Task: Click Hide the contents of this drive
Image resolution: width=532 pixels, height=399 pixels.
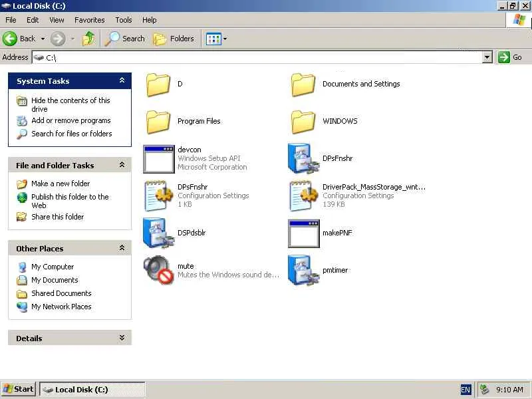Action: (70, 105)
